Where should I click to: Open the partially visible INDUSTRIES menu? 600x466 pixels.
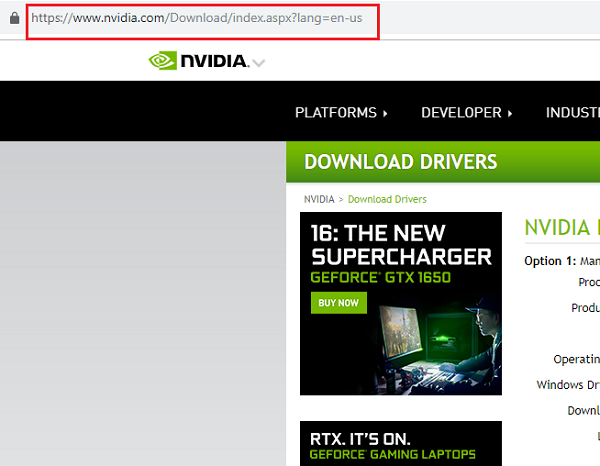pyautogui.click(x=571, y=112)
